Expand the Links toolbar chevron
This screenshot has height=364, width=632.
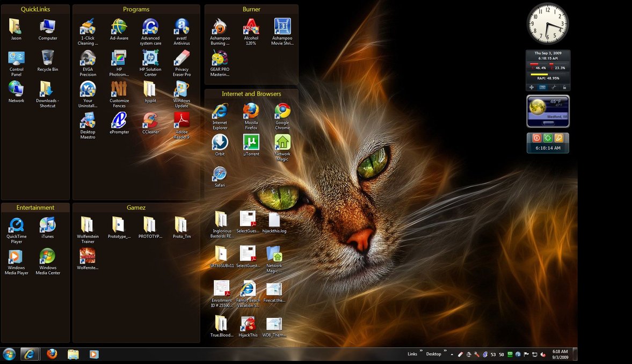421,351
